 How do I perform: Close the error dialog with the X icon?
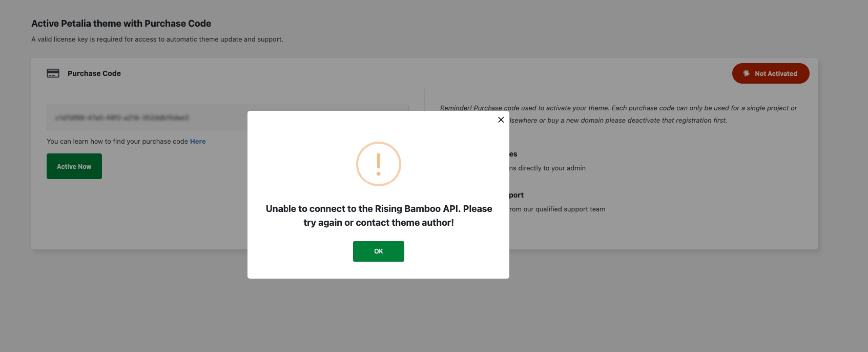[x=501, y=120]
